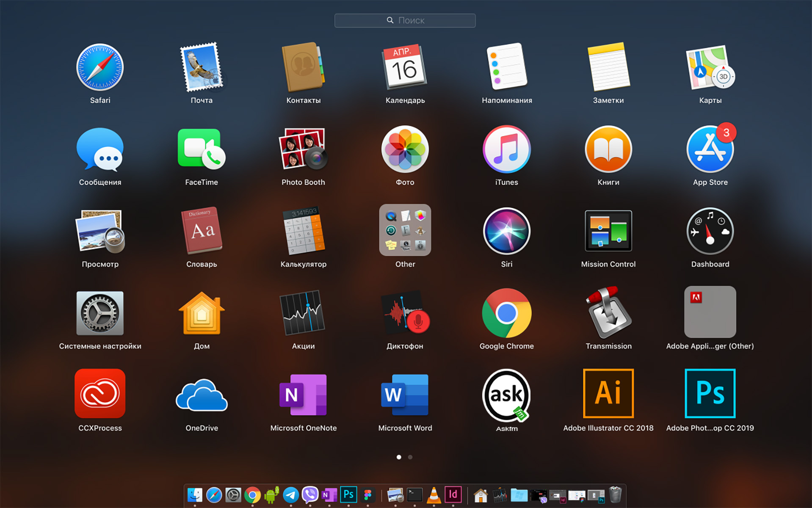The width and height of the screenshot is (812, 508).
Task: Launch the Диктофон voice recorder
Action: click(x=405, y=313)
